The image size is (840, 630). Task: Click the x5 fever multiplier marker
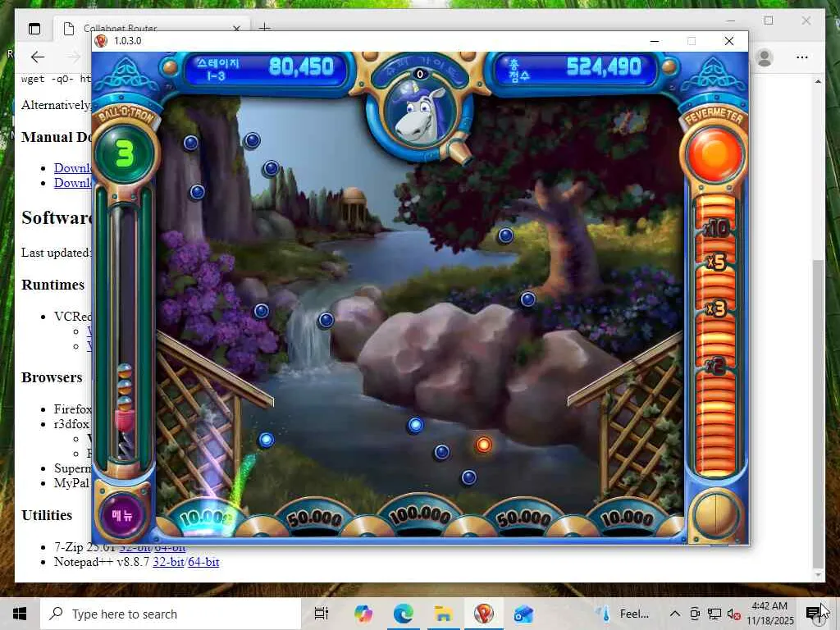point(716,262)
